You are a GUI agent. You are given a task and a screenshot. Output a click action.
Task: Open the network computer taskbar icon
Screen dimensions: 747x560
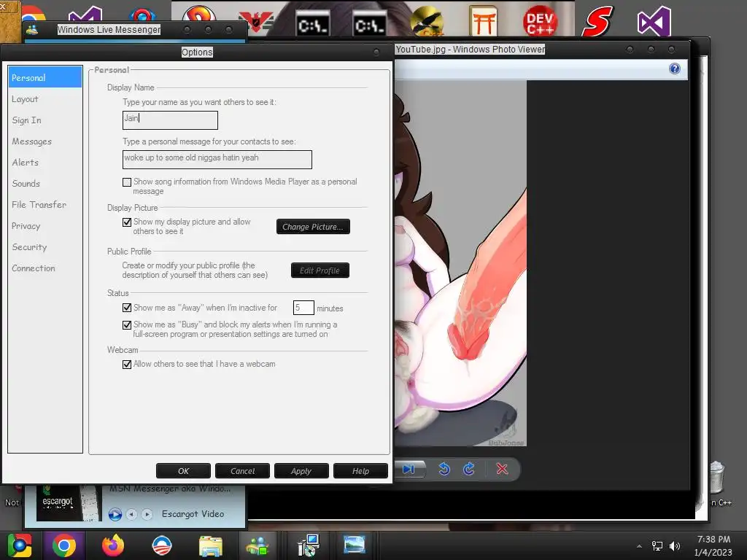[x=309, y=545]
